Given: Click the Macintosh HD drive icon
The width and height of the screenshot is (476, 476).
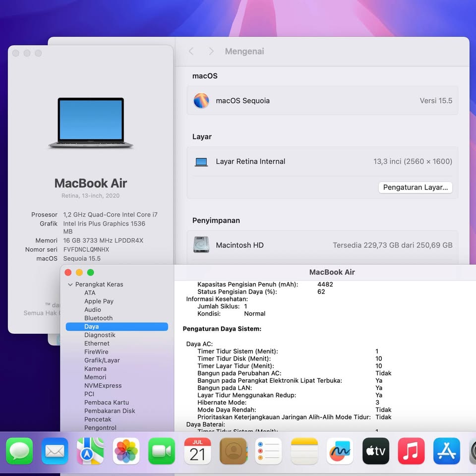Looking at the screenshot, I should [201, 244].
